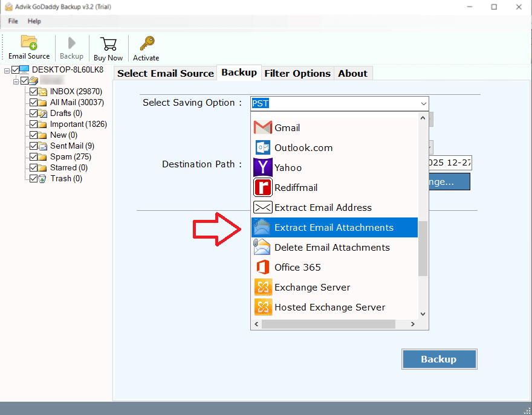Viewport: 532px width, 415px height.
Task: Choose Hosted Exchange Server option
Action: [x=334, y=307]
